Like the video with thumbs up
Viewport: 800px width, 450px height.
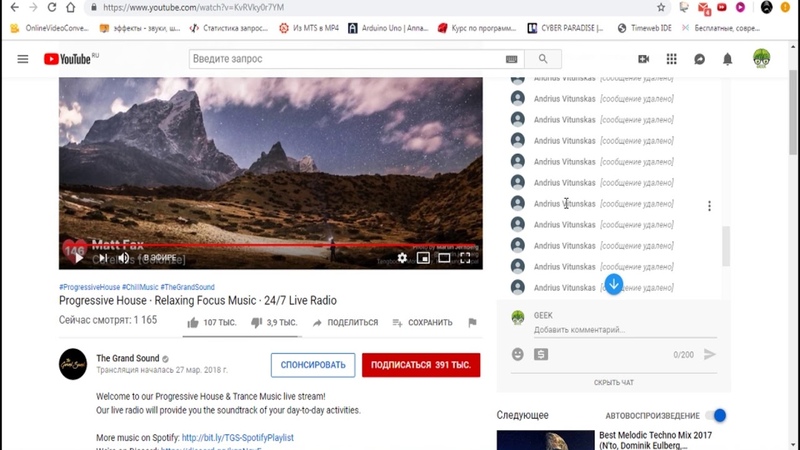tap(194, 323)
